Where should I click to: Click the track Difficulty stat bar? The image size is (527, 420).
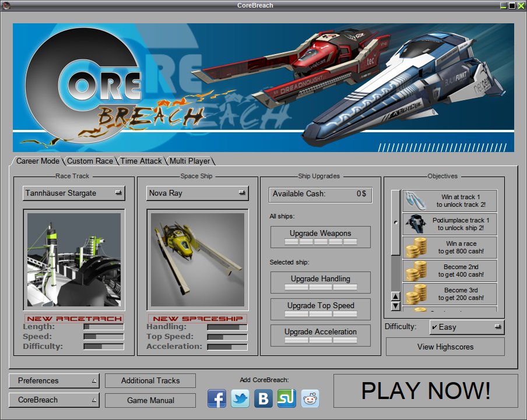[x=104, y=347]
